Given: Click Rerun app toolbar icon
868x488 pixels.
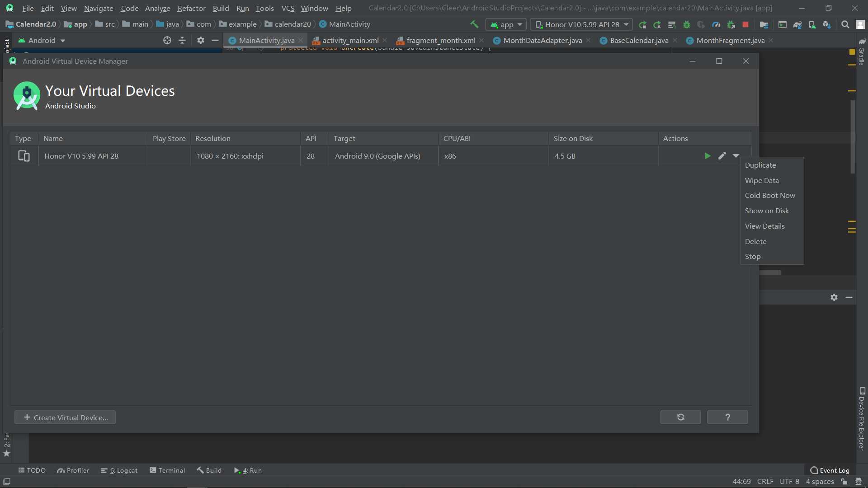Looking at the screenshot, I should 642,24.
